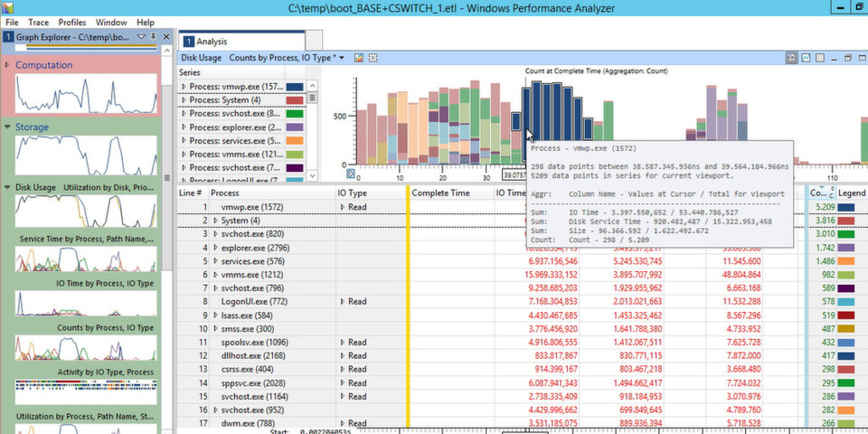868x434 pixels.
Task: Toggle legend swatch for services.exe count 1.486
Action: coord(846,261)
